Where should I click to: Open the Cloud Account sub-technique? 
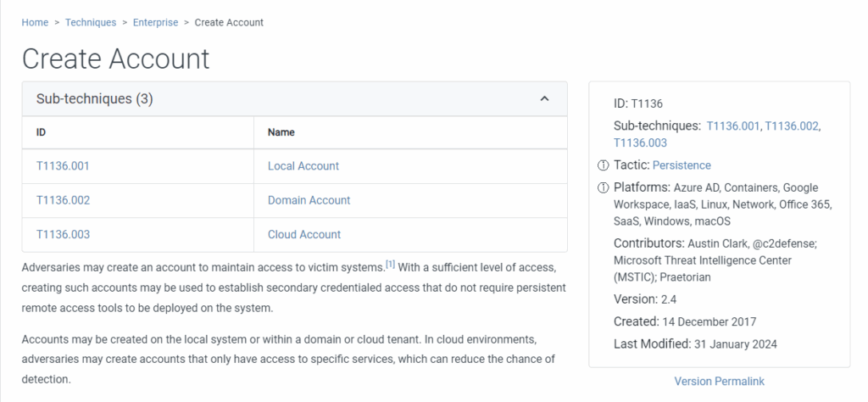coord(303,234)
